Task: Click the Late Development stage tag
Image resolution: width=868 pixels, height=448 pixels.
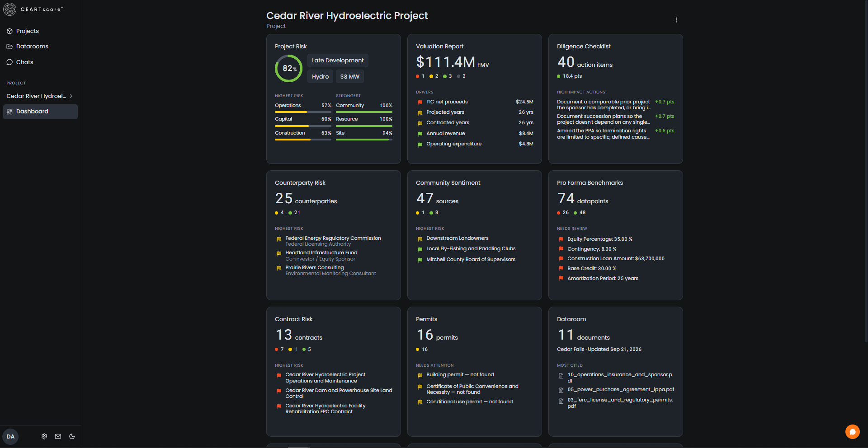Action: click(338, 61)
